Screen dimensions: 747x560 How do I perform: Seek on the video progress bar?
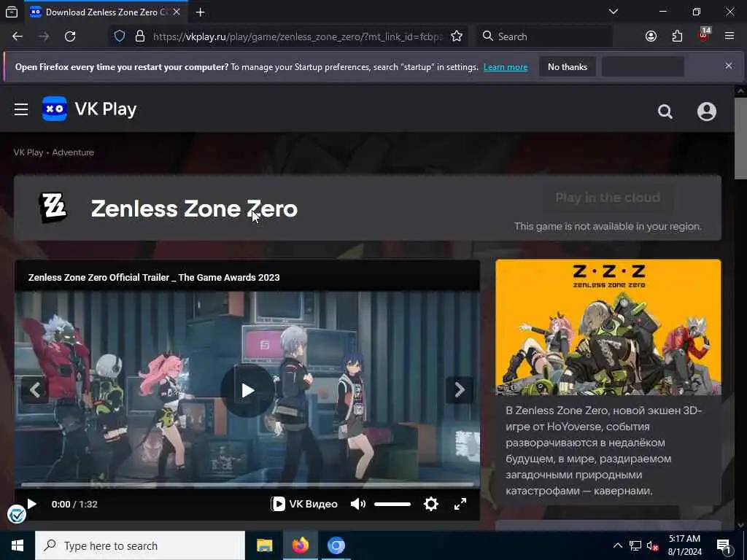click(x=247, y=484)
